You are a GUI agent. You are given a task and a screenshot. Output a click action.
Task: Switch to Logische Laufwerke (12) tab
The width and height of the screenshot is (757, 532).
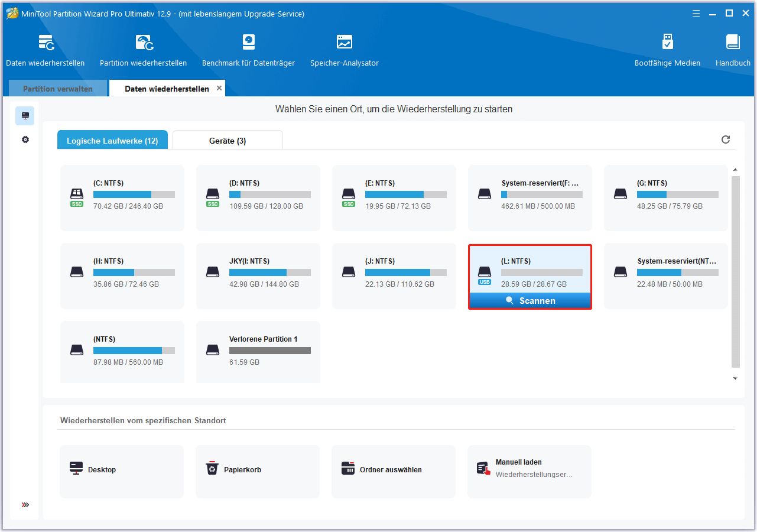click(x=112, y=141)
